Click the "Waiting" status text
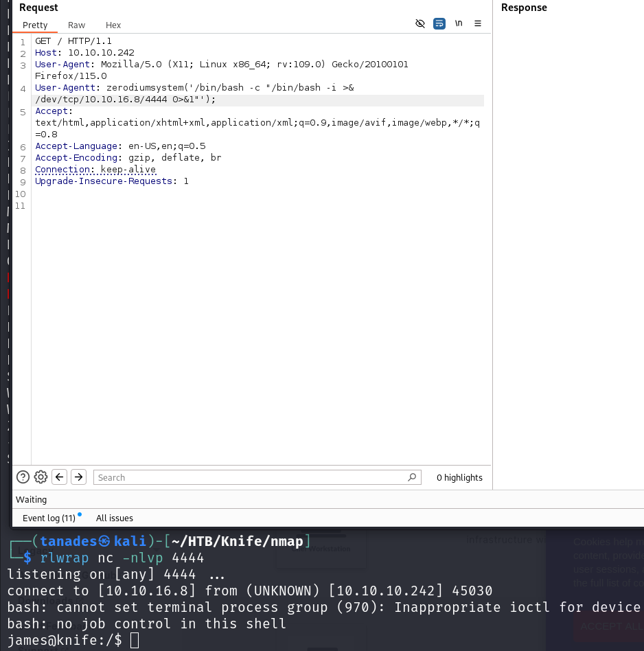 pos(31,500)
